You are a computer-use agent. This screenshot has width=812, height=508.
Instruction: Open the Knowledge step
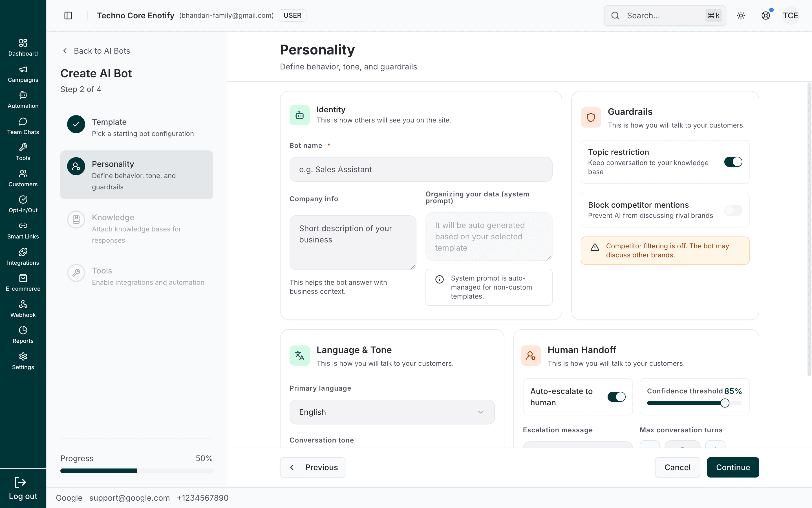click(136, 228)
